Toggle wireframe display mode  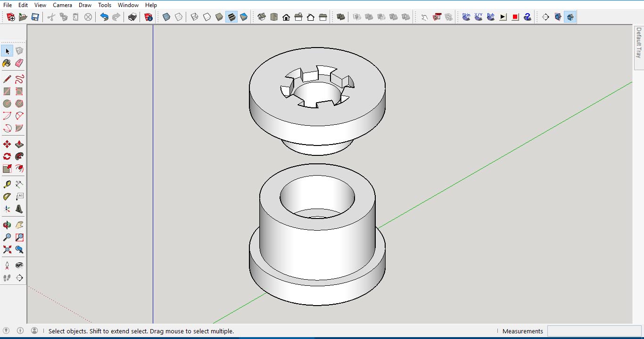click(195, 16)
